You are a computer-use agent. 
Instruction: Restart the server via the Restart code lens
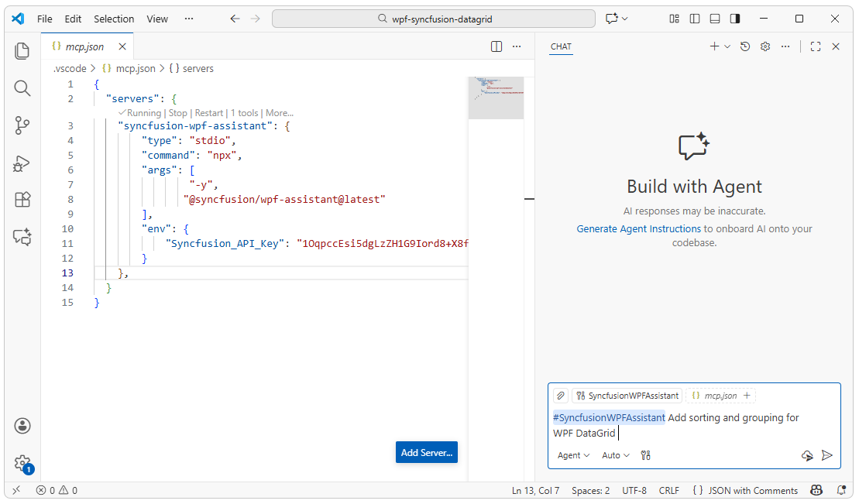(x=208, y=112)
